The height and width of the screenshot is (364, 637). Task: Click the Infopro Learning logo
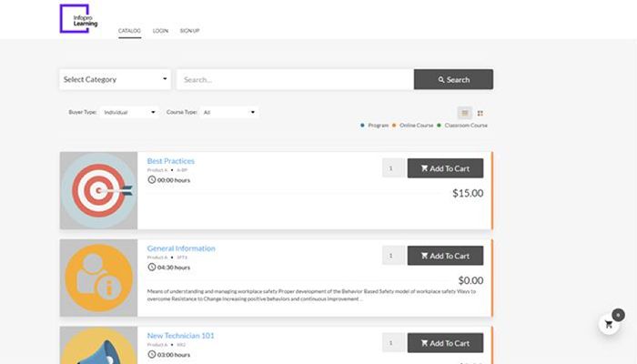tap(79, 18)
